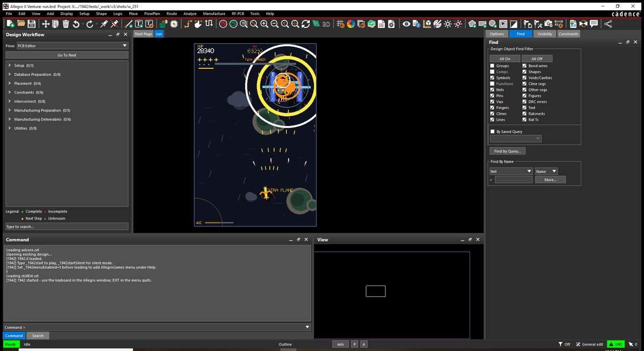Screen dimensions: 644x351
Task: Open the Net object type dropdown
Action: coord(510,171)
